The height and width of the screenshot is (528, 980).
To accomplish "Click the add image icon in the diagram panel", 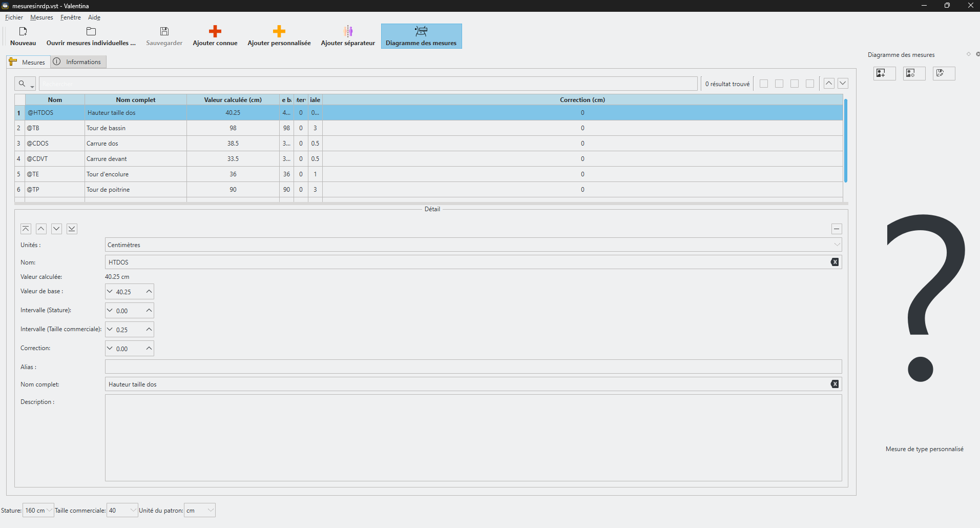I will (x=884, y=73).
